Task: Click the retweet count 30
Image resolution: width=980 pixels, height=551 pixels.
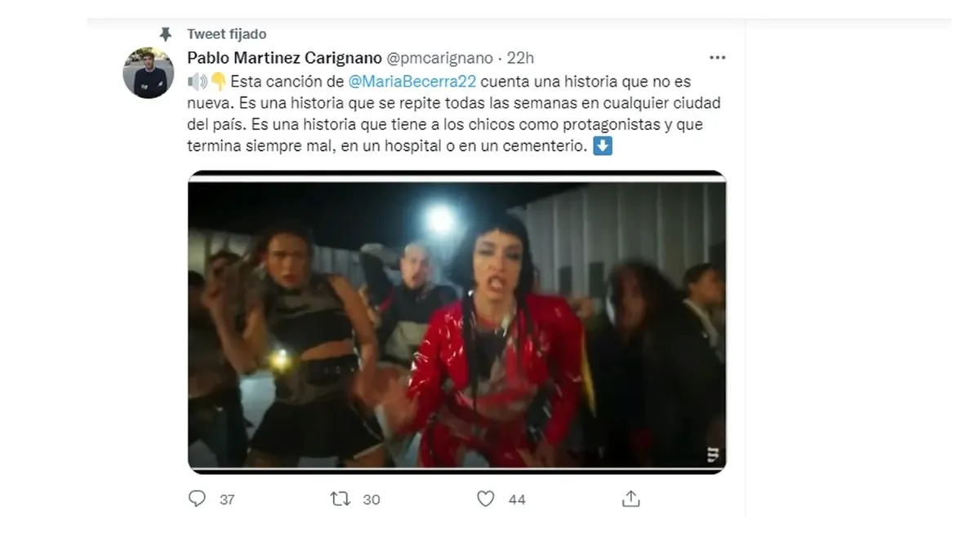Action: pos(371,500)
